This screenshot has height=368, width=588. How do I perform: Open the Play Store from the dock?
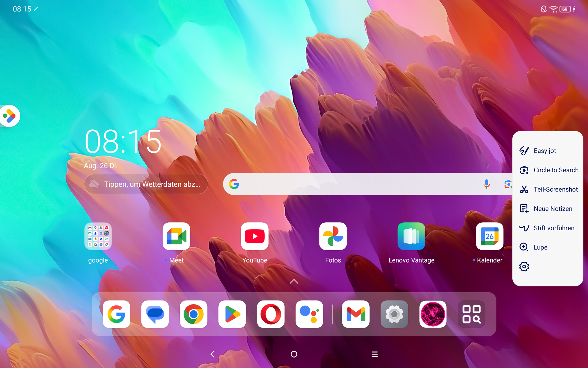[232, 314]
